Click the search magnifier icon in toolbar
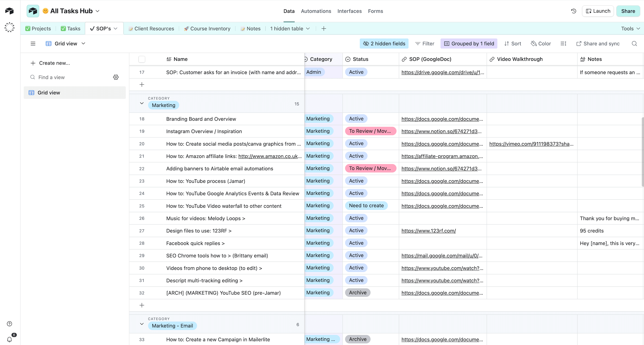Image resolution: width=644 pixels, height=345 pixels. (634, 43)
